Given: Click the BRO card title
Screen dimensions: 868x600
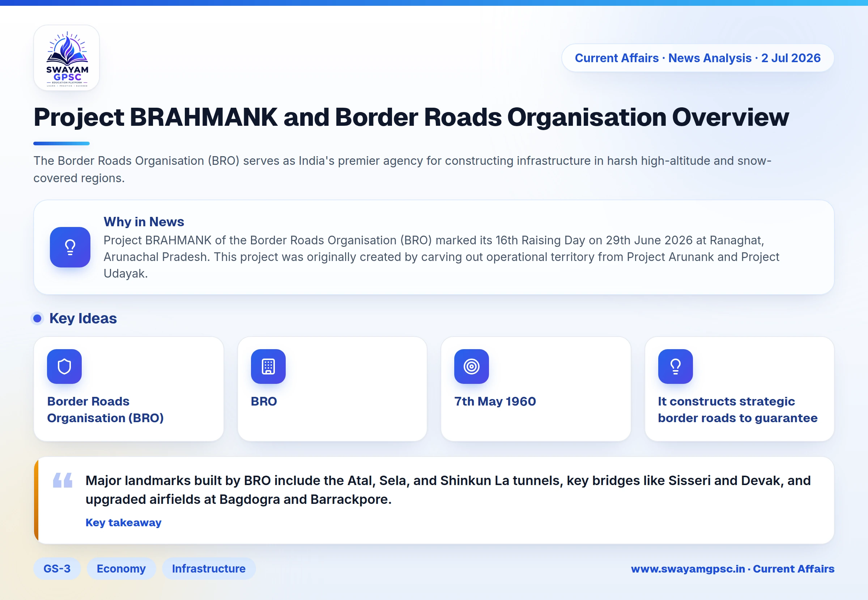Looking at the screenshot, I should [264, 401].
